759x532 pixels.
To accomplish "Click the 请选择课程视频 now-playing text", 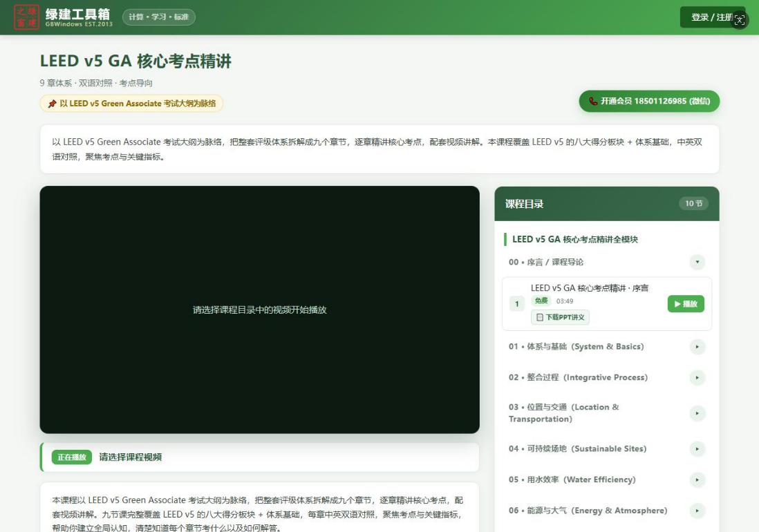I will [130, 457].
